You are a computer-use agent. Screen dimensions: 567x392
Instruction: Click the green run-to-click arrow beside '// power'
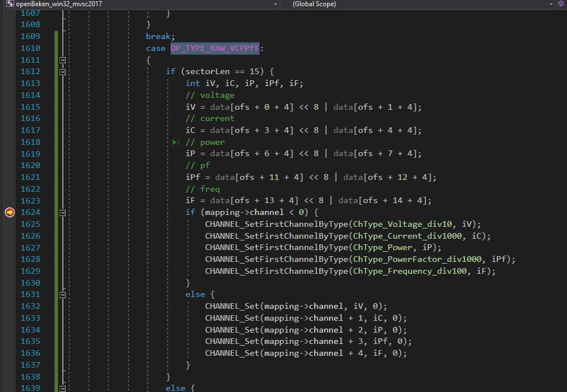tap(175, 142)
